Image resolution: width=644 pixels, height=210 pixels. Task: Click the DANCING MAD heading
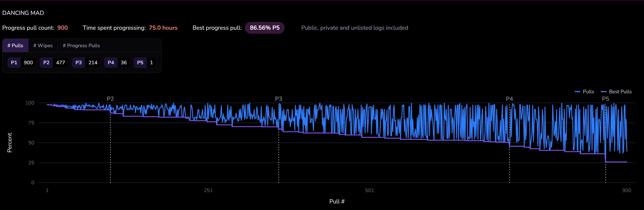click(23, 13)
